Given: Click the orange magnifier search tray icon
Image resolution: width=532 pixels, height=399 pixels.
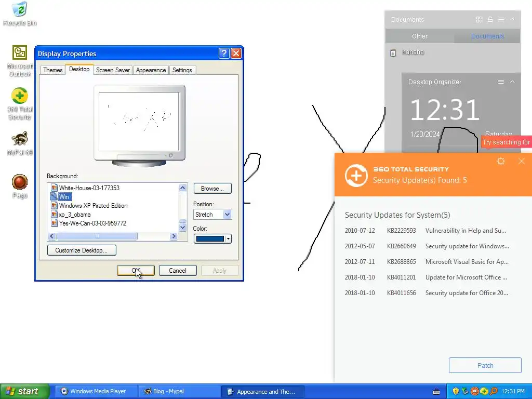Looking at the screenshot, I should point(494,391).
